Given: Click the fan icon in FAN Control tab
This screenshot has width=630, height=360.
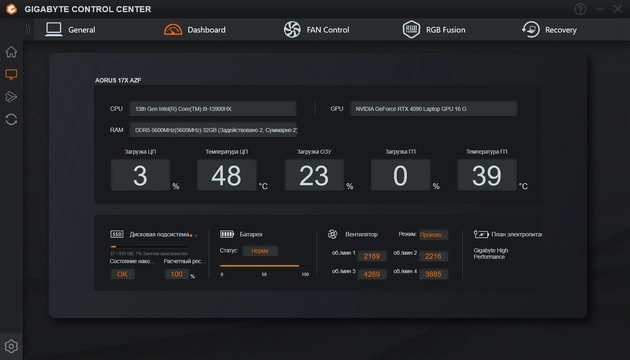Looking at the screenshot, I should coord(292,30).
